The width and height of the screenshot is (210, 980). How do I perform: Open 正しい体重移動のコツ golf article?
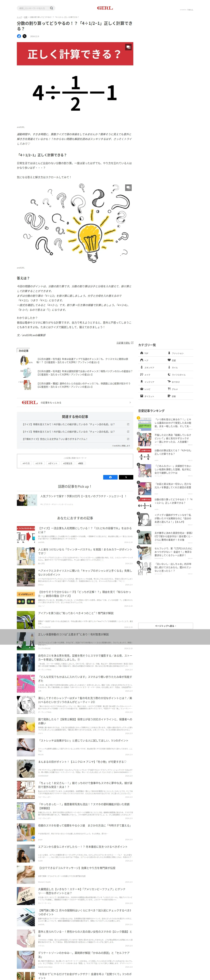tap(75, 641)
